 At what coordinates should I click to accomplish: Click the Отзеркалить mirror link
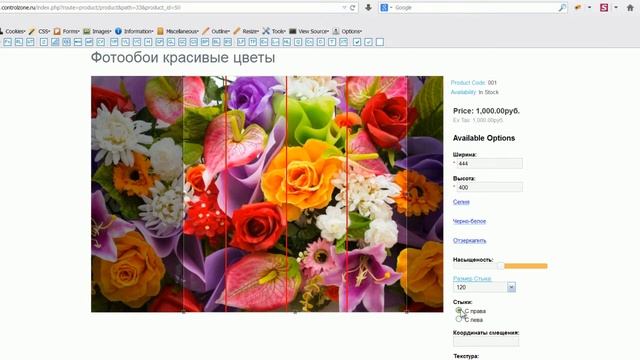click(x=469, y=240)
